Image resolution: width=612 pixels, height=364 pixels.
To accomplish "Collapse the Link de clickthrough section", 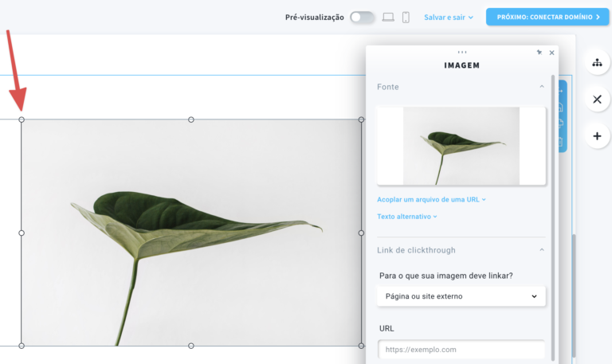I will coord(542,250).
